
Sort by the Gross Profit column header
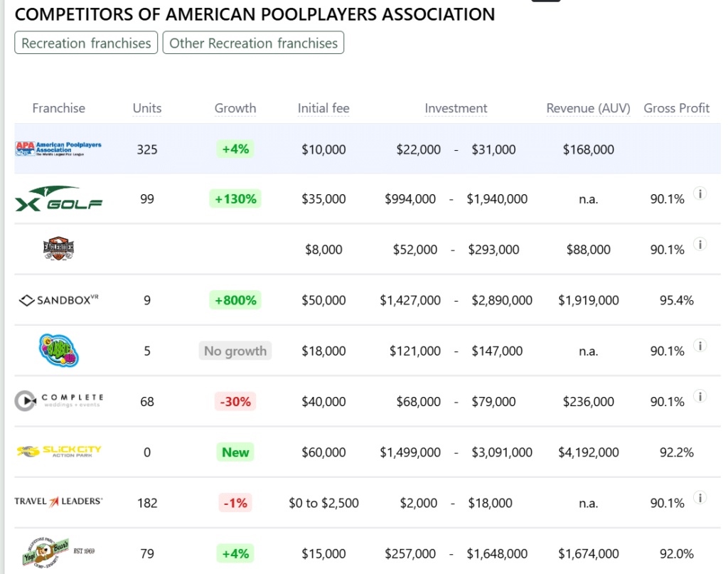pyautogui.click(x=677, y=108)
